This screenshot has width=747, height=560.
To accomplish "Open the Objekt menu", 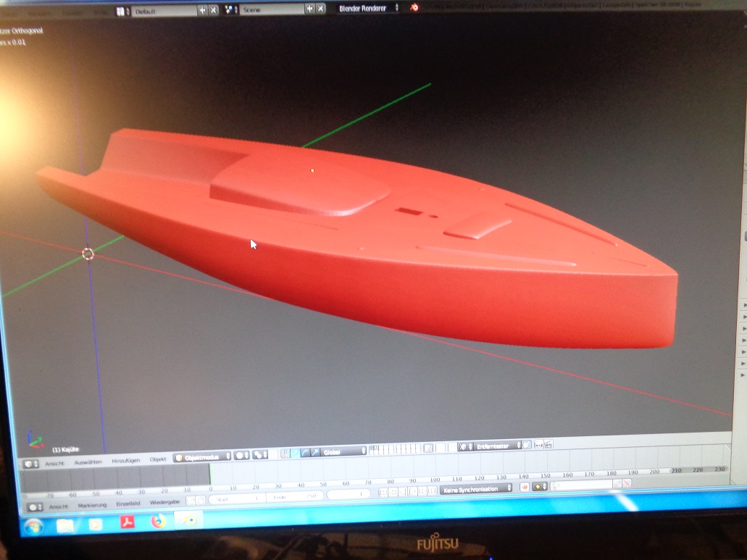I will pos(158,459).
